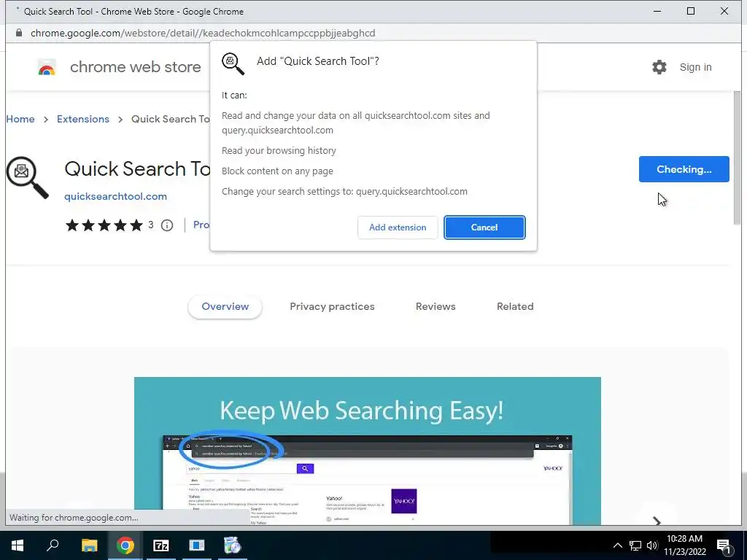The width and height of the screenshot is (747, 560).
Task: Open the Related tab
Action: [515, 307]
